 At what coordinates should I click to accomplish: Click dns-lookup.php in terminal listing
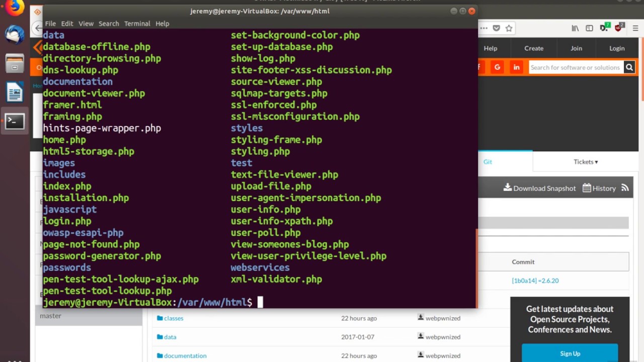click(80, 70)
